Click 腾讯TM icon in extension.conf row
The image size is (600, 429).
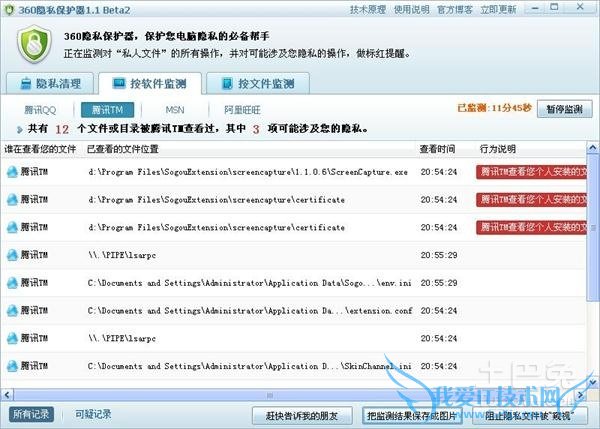[12, 310]
